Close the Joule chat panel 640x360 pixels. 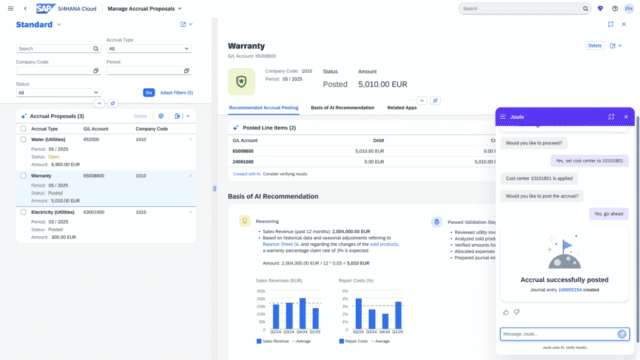point(626,117)
